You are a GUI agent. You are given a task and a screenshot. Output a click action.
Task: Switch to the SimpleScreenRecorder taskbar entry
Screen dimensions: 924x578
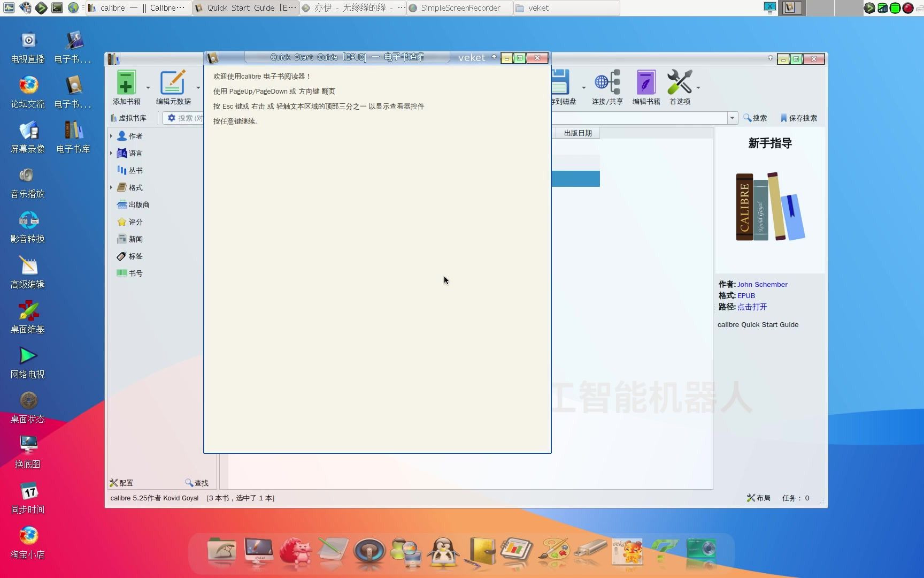[x=459, y=7]
